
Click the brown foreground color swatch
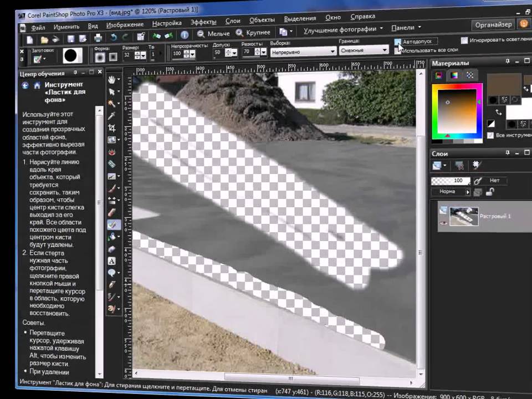(504, 84)
